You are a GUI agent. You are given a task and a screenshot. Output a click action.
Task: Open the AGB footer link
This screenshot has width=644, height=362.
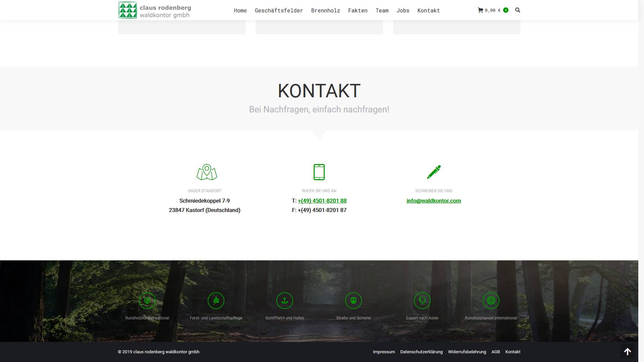click(496, 352)
